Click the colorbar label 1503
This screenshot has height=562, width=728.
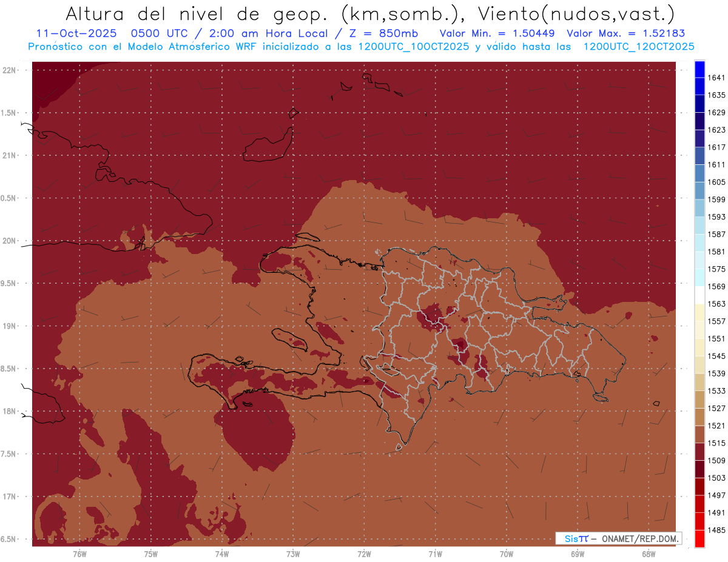716,478
